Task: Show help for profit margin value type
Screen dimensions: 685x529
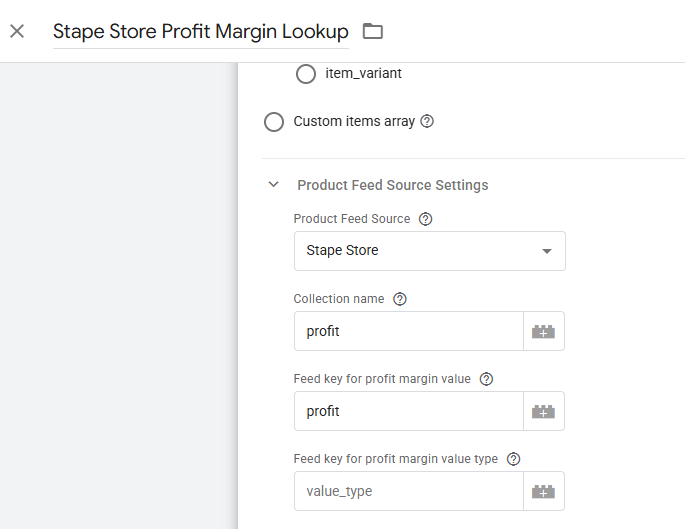Action: pos(513,459)
